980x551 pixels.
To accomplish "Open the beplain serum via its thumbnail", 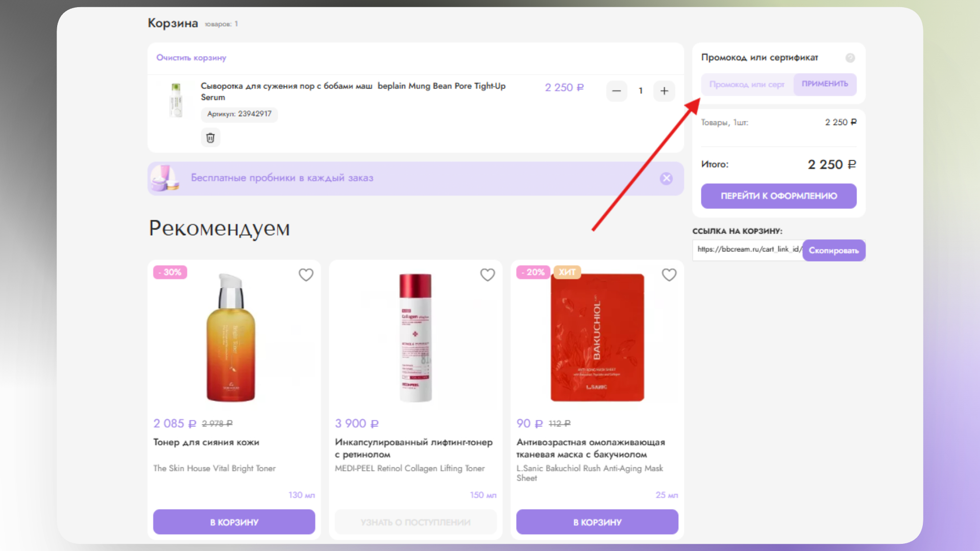I will point(176,100).
